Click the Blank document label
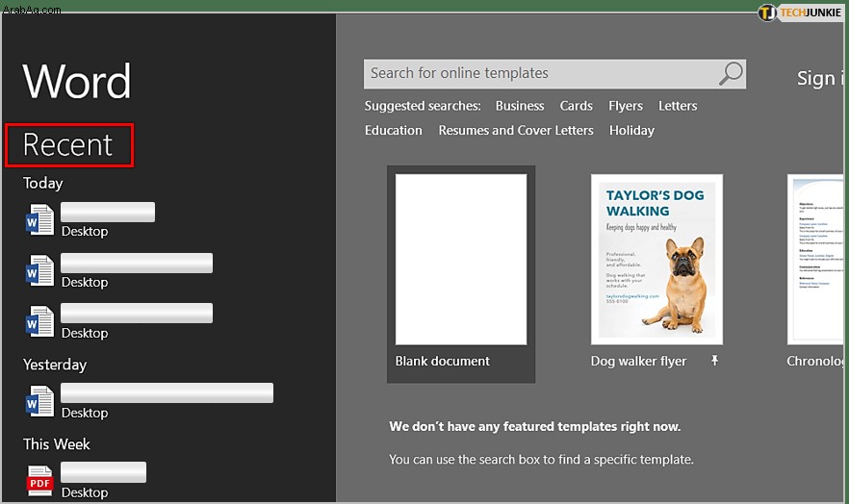 point(443,362)
